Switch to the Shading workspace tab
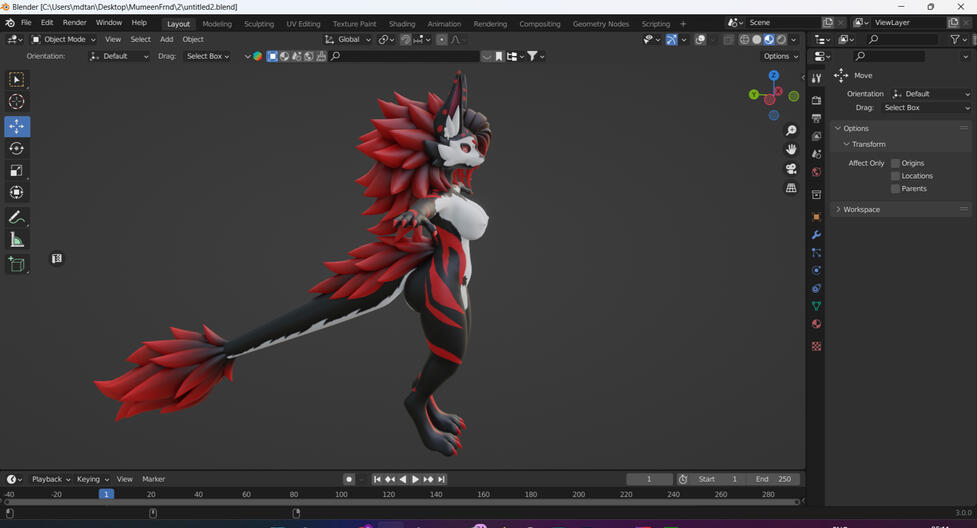This screenshot has height=528, width=977. pos(402,24)
